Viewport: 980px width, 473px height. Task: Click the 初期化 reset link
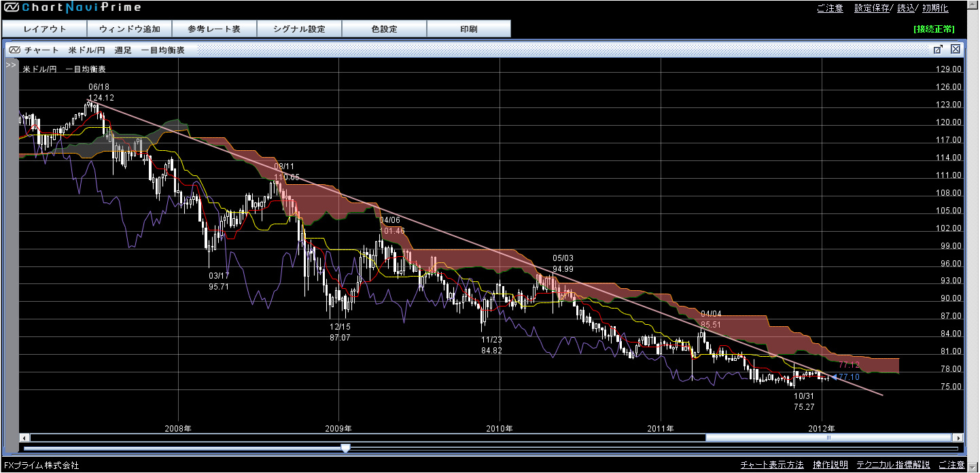[x=935, y=8]
